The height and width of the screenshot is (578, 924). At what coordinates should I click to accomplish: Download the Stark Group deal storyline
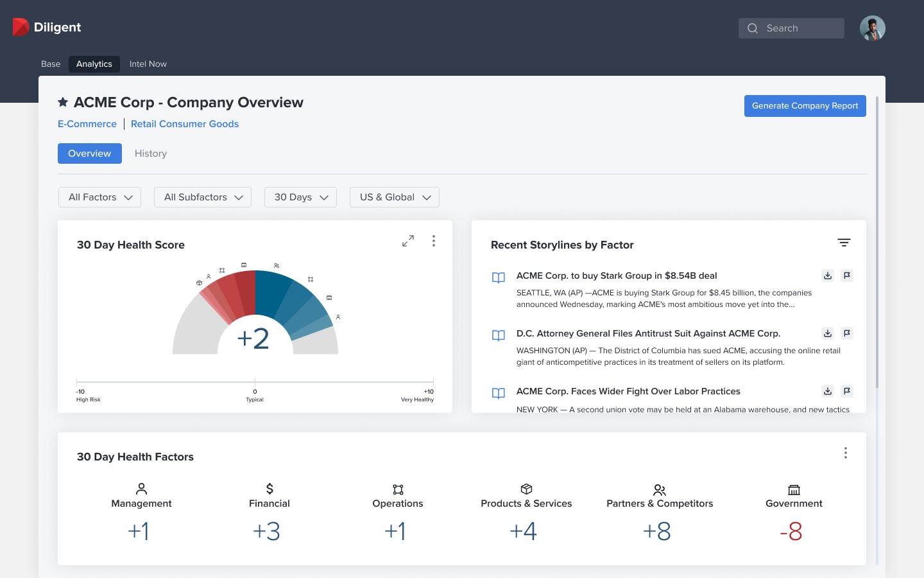tap(827, 275)
